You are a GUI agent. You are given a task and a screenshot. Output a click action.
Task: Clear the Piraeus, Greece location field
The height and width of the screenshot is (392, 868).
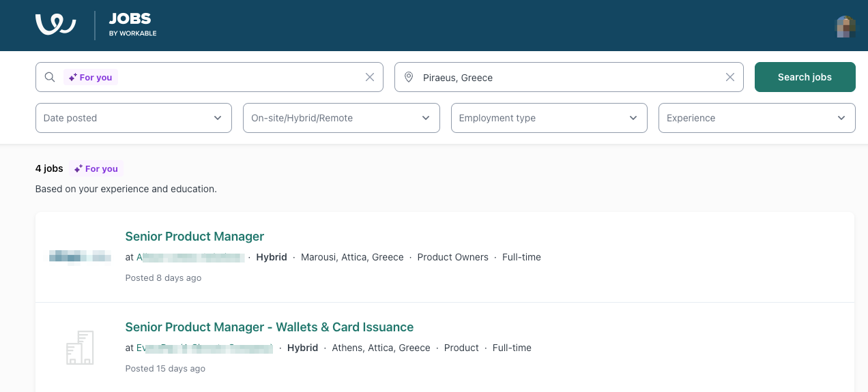[x=729, y=77]
